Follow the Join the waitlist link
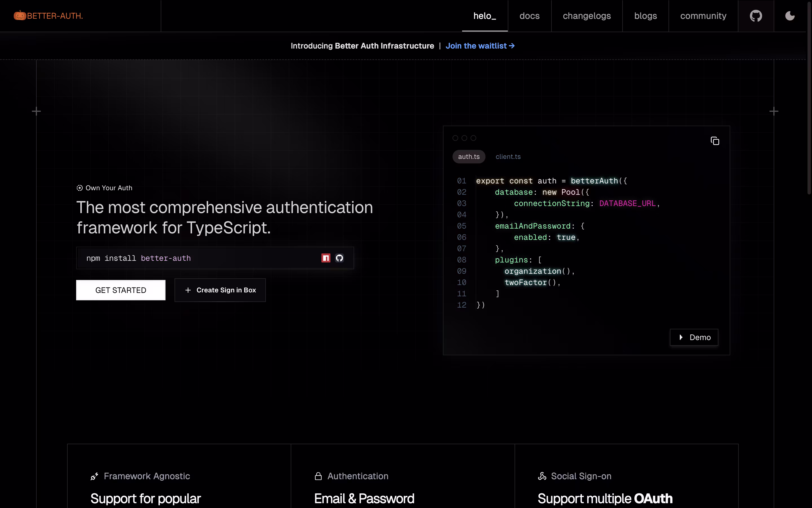Image resolution: width=812 pixels, height=508 pixels. (480, 46)
